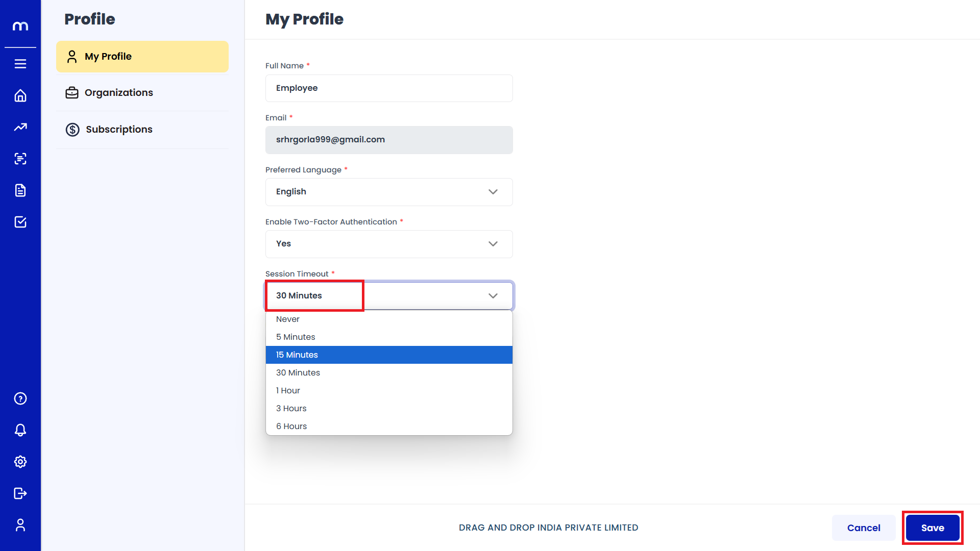This screenshot has height=551, width=980.
Task: Click the document file icon in sidebar
Action: (20, 190)
